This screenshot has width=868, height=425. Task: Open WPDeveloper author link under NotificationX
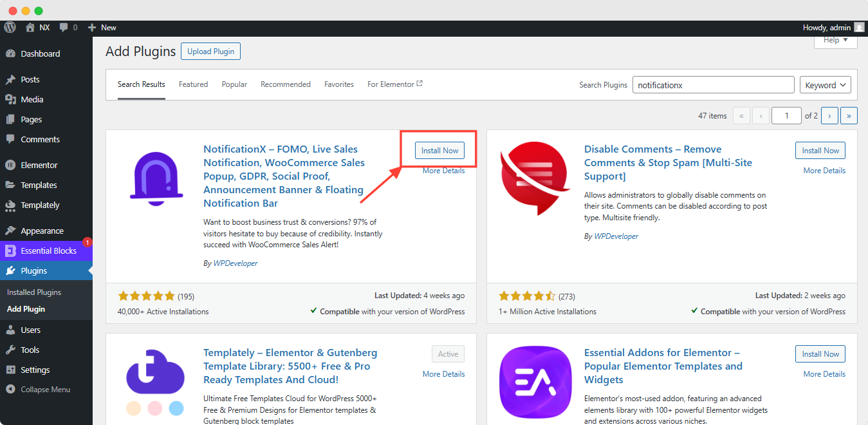point(235,263)
